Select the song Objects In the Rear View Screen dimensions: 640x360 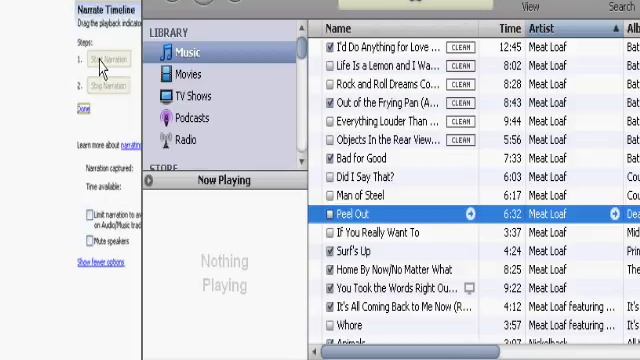[x=388, y=140]
